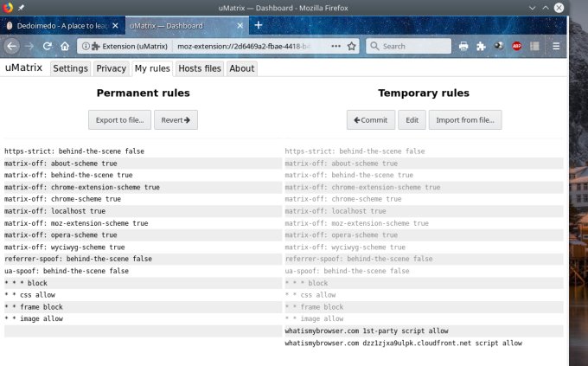Click the forward navigation arrow
This screenshot has height=366, width=588.
[29, 46]
